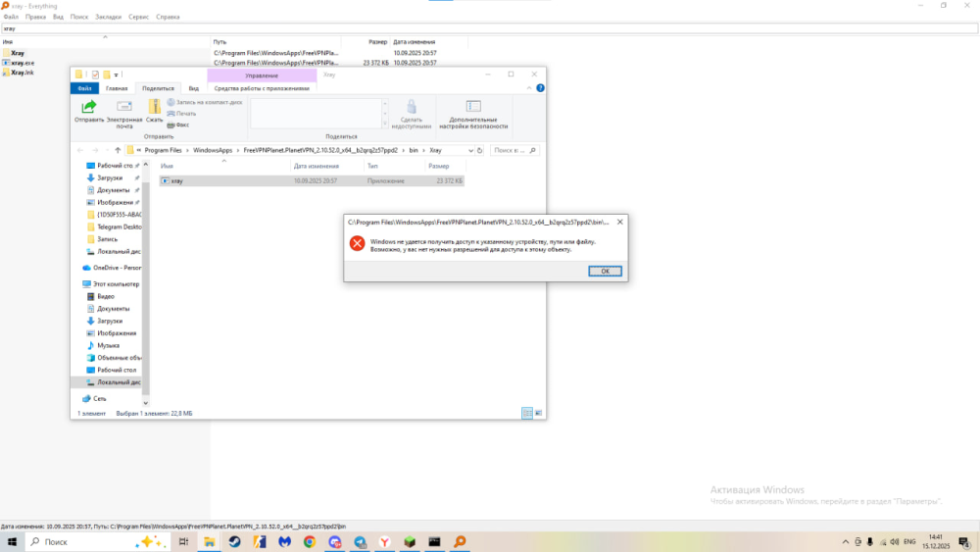Open Yandex Browser from the taskbar

pyautogui.click(x=385, y=542)
